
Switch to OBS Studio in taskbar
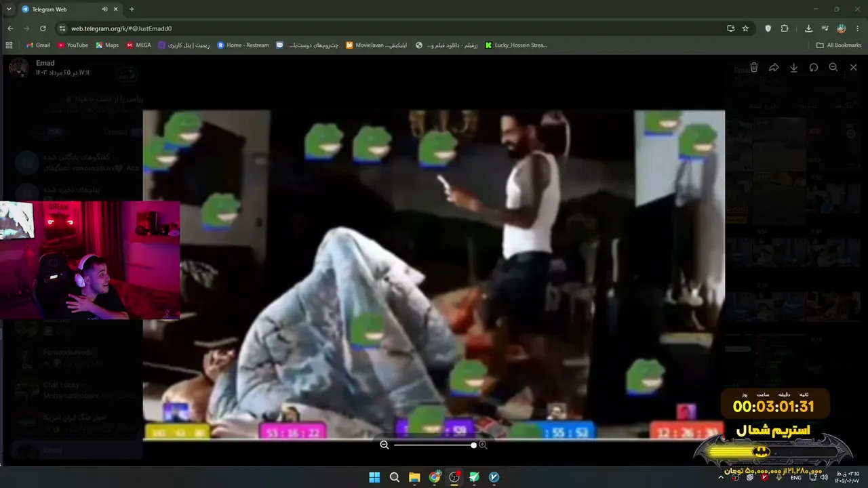click(454, 477)
